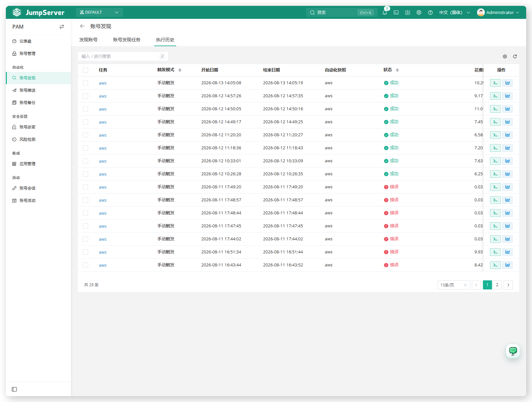
Task: View log for the 17:49:20 execution
Action: tap(495, 187)
